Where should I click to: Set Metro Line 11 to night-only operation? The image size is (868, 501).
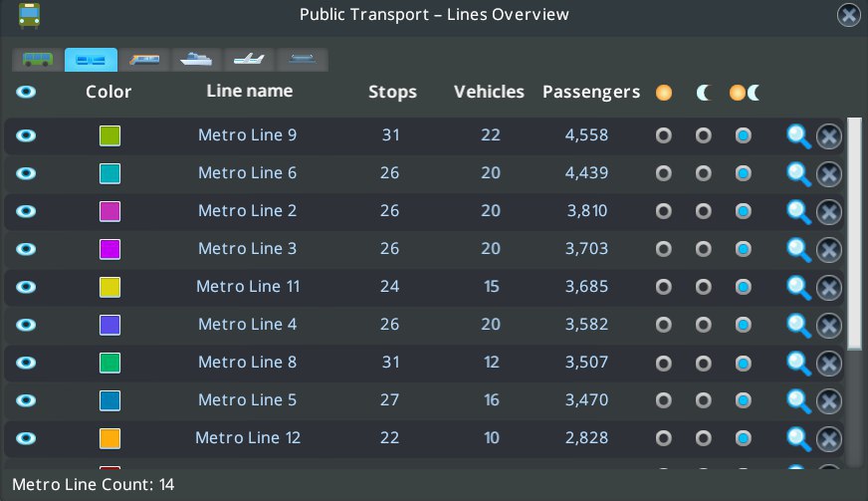click(x=704, y=287)
